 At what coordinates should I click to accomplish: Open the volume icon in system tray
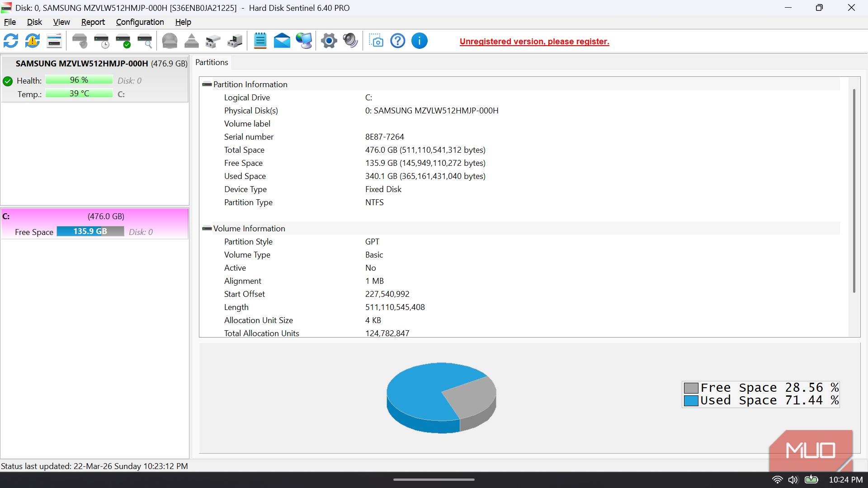[793, 480]
